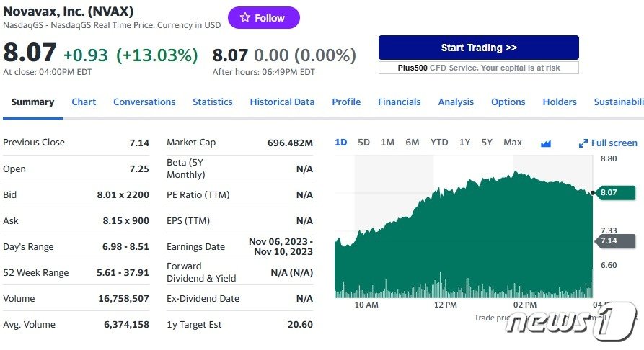Select the Analysis tab
This screenshot has width=644, height=350.
[456, 102]
